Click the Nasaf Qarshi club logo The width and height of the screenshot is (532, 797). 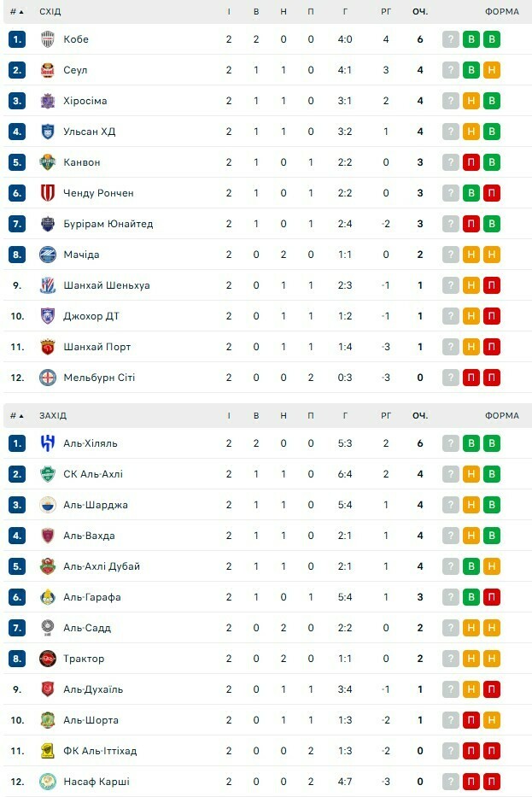[48, 782]
